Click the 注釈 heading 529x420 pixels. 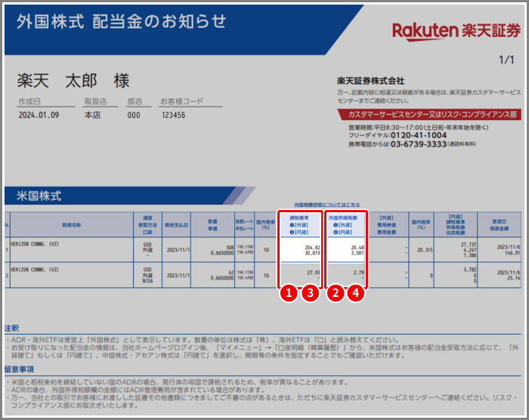pos(11,329)
